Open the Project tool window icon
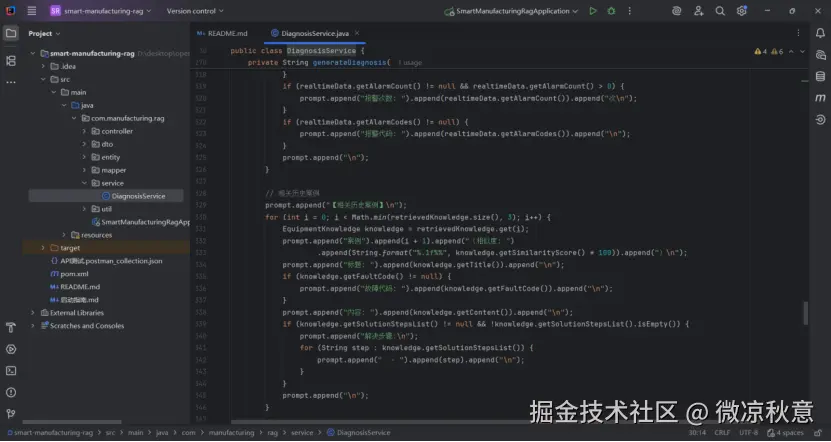 tap(11, 33)
